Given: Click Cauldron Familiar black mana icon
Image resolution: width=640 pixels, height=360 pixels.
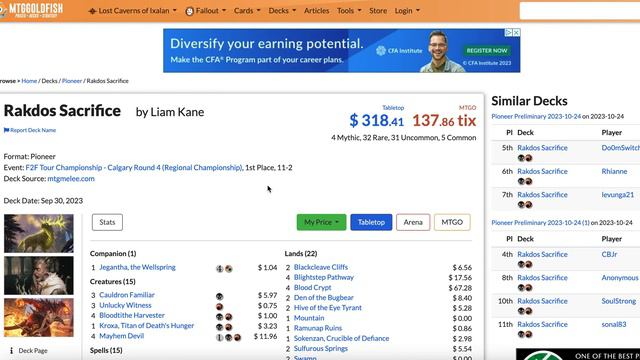Looking at the screenshot, I should (x=220, y=297).
